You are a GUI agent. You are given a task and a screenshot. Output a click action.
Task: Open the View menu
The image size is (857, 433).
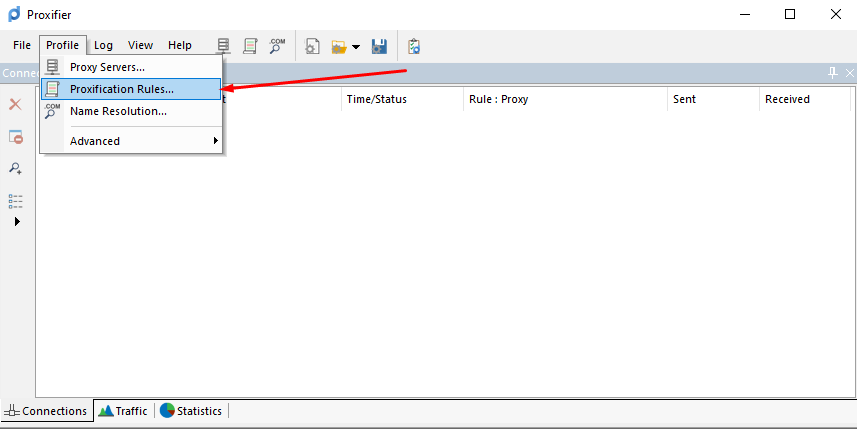(x=140, y=45)
